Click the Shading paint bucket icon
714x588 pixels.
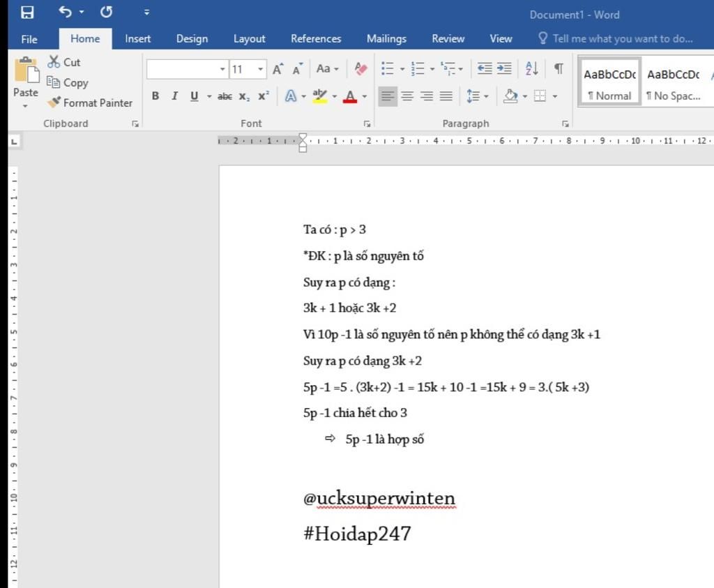[x=510, y=96]
